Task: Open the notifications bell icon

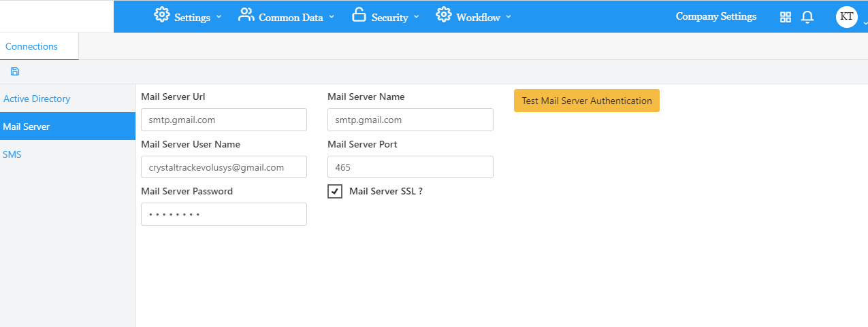Action: (x=807, y=17)
